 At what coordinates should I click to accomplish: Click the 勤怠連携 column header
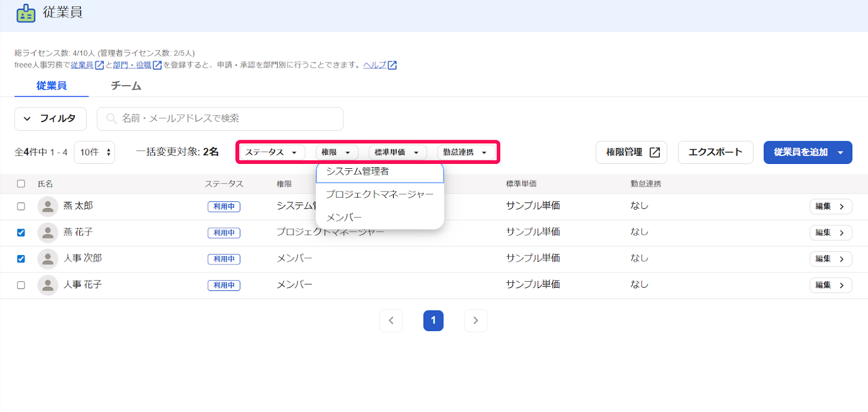coord(646,184)
